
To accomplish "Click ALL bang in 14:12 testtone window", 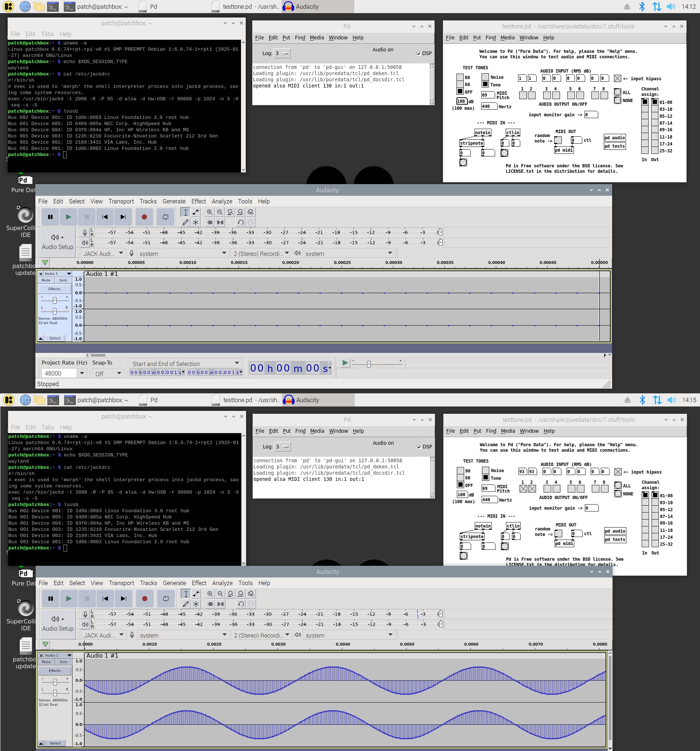I will (x=617, y=92).
